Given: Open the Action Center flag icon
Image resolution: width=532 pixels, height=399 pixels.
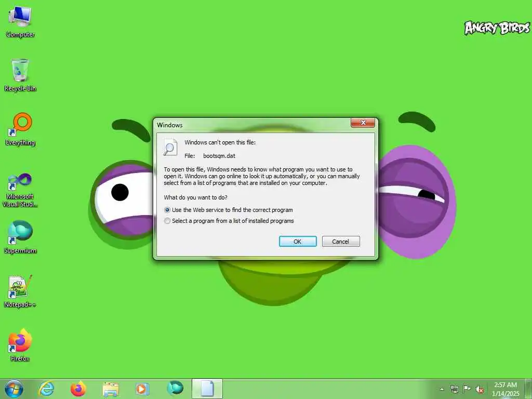Looking at the screenshot, I should [467, 389].
